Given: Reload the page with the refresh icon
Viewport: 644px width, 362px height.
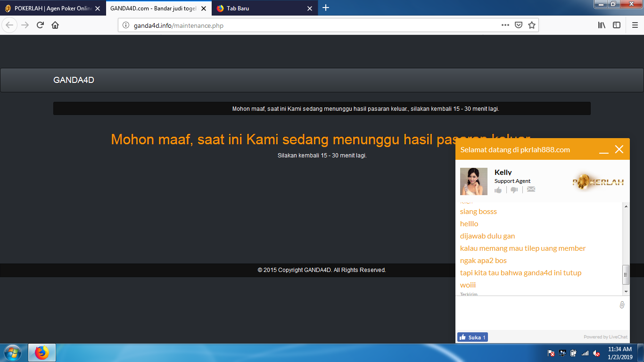Looking at the screenshot, I should pos(40,25).
